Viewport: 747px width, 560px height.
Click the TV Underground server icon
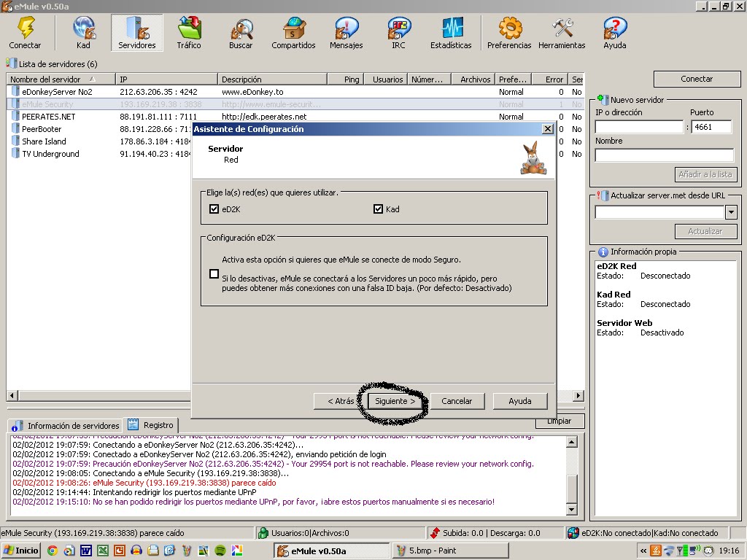(15, 153)
